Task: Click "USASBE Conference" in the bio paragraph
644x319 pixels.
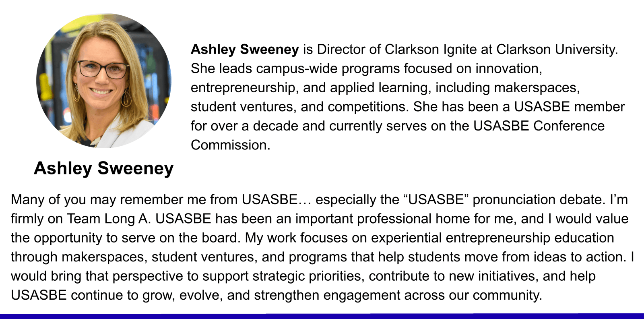Action: [539, 126]
